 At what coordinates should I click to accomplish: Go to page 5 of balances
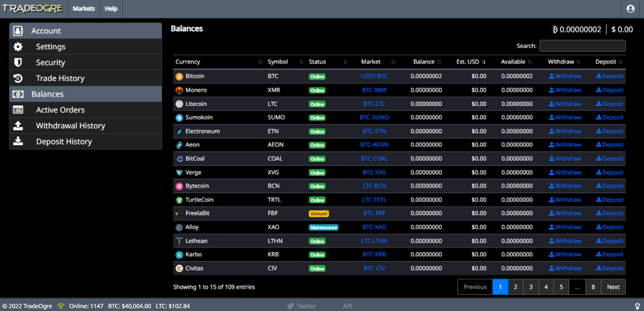(561, 287)
